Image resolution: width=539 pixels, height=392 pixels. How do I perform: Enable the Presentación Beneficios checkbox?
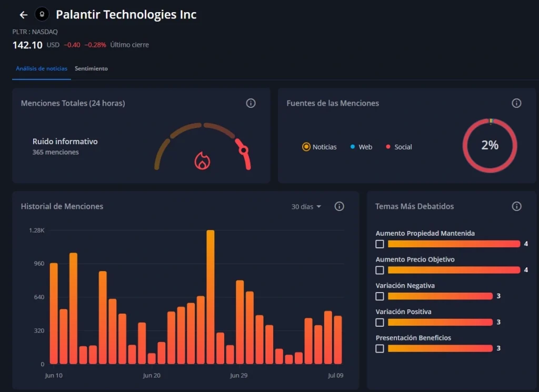pos(380,348)
